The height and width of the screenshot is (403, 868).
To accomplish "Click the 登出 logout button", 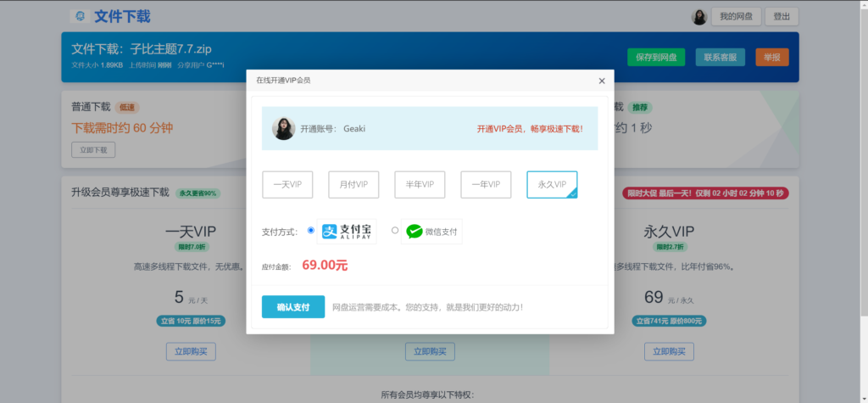I will (781, 17).
